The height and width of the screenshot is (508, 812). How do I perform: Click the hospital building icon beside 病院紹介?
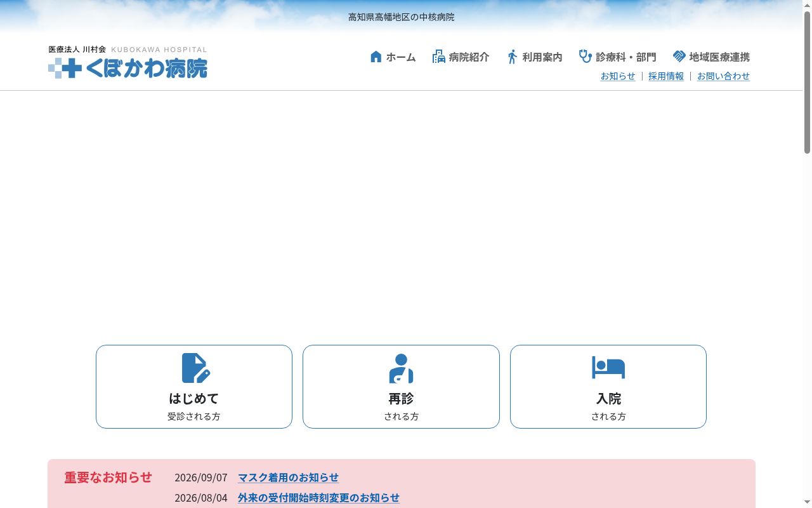(x=438, y=57)
